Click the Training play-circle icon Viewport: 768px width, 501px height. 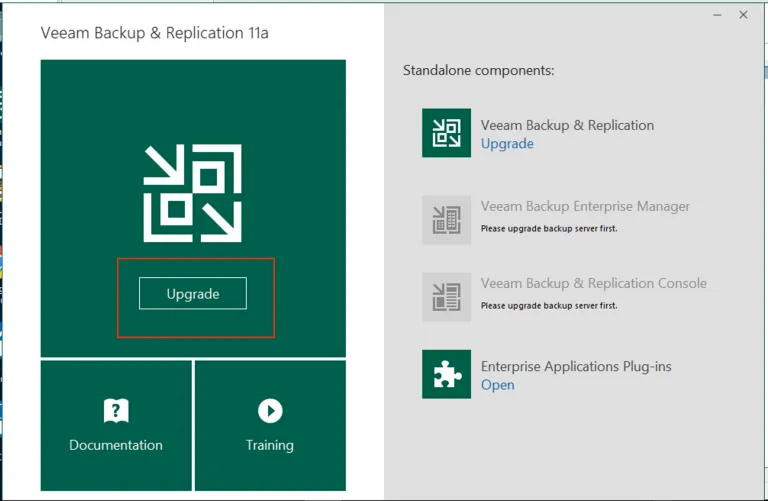pyautogui.click(x=270, y=410)
